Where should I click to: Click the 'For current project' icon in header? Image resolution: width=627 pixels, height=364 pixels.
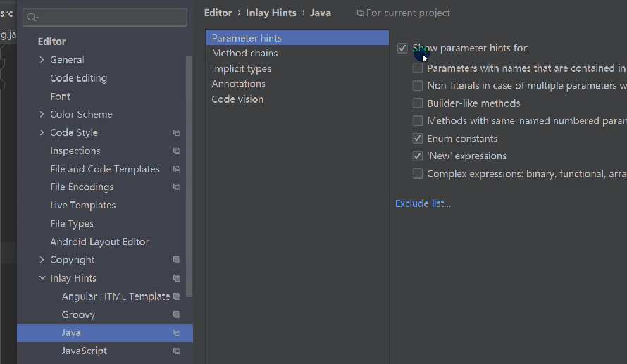pos(361,13)
